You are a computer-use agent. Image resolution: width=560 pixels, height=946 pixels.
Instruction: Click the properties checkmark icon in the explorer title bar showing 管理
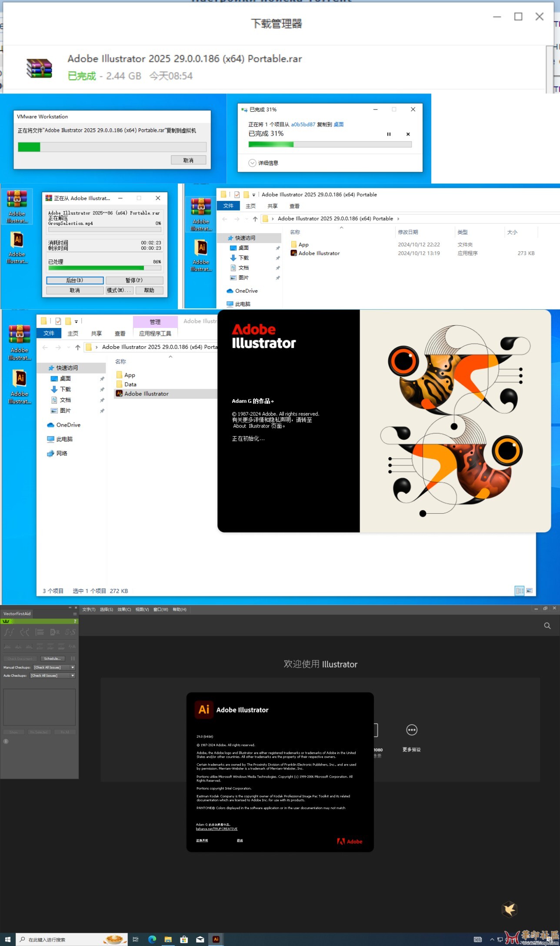[58, 321]
